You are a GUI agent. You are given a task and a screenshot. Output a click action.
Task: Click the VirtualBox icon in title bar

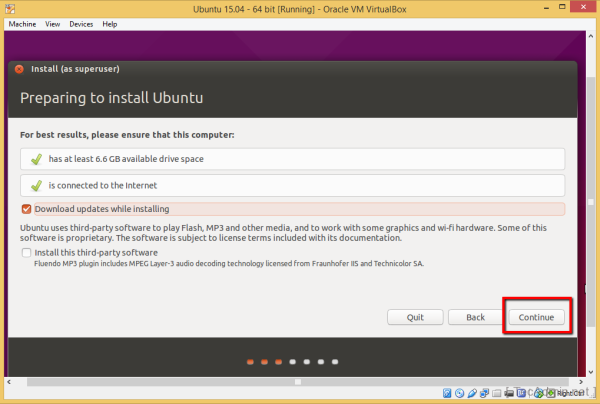click(10, 8)
